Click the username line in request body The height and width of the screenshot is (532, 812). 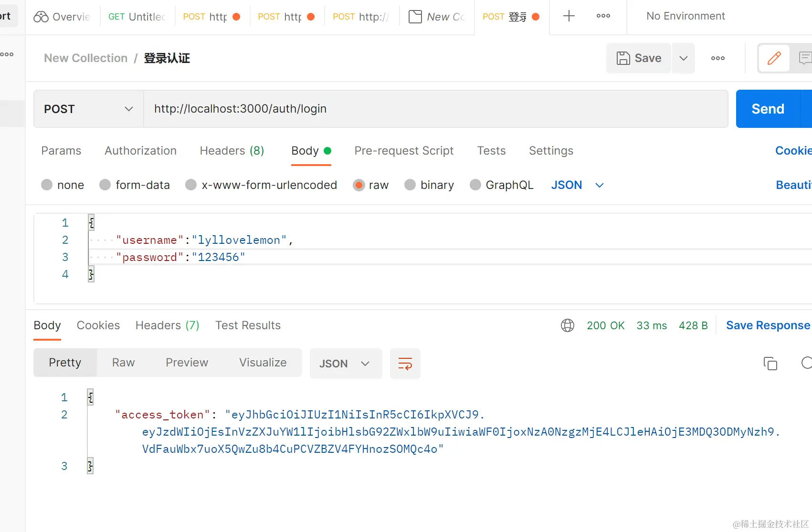point(204,240)
